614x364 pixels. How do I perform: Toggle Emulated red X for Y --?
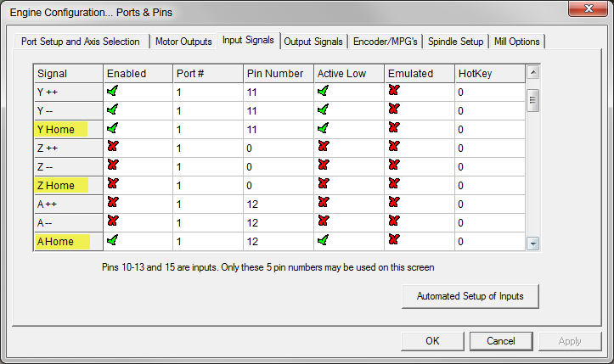(394, 109)
